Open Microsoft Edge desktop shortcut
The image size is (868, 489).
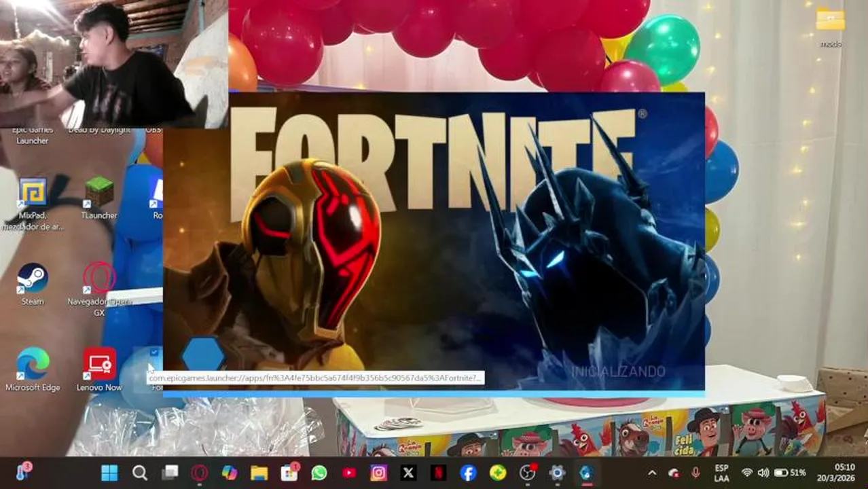coord(33,369)
